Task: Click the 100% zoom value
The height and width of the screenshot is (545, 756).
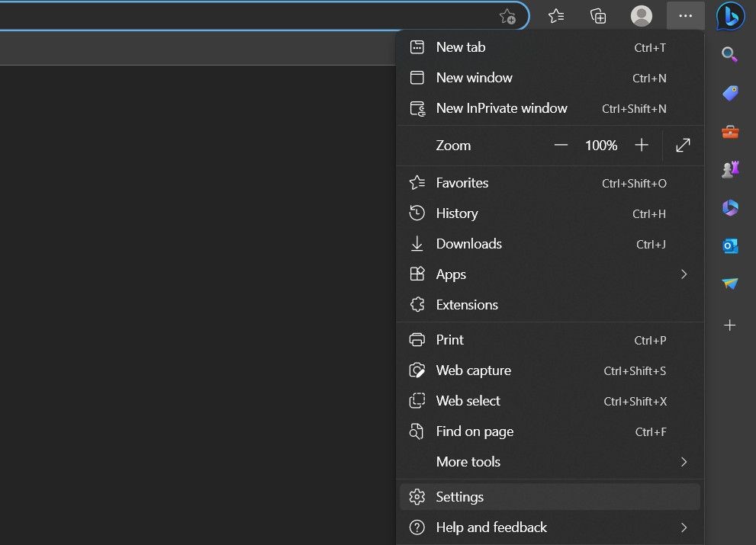Action: click(600, 145)
